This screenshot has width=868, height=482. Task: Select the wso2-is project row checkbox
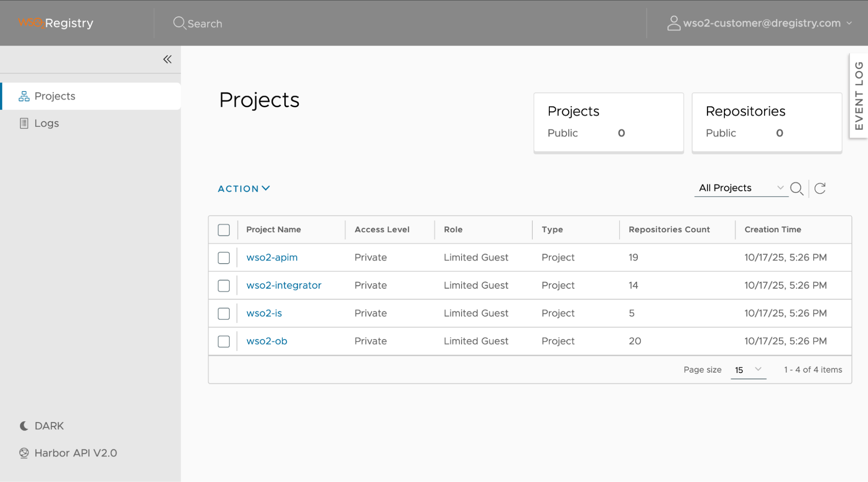coord(223,313)
